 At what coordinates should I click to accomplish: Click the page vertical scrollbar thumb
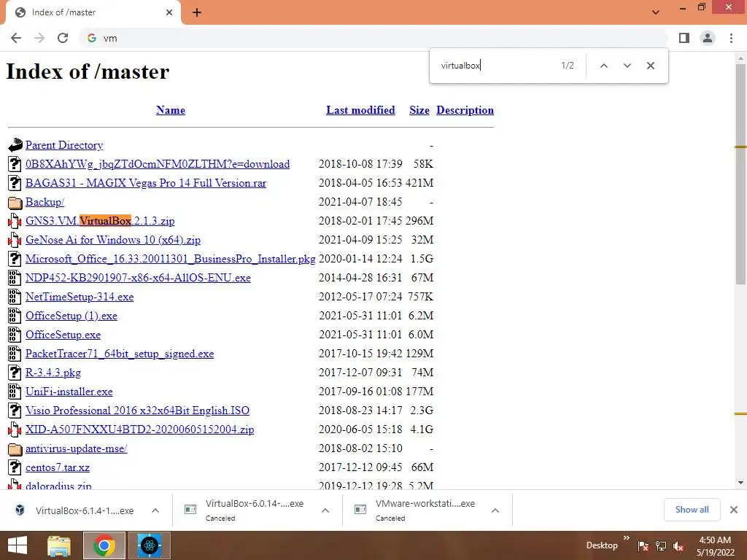(740, 174)
